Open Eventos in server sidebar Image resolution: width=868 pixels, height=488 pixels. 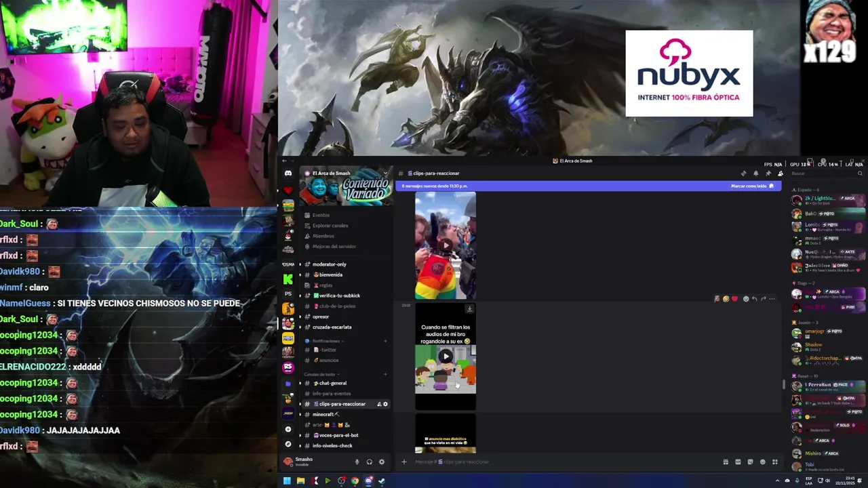click(346, 215)
